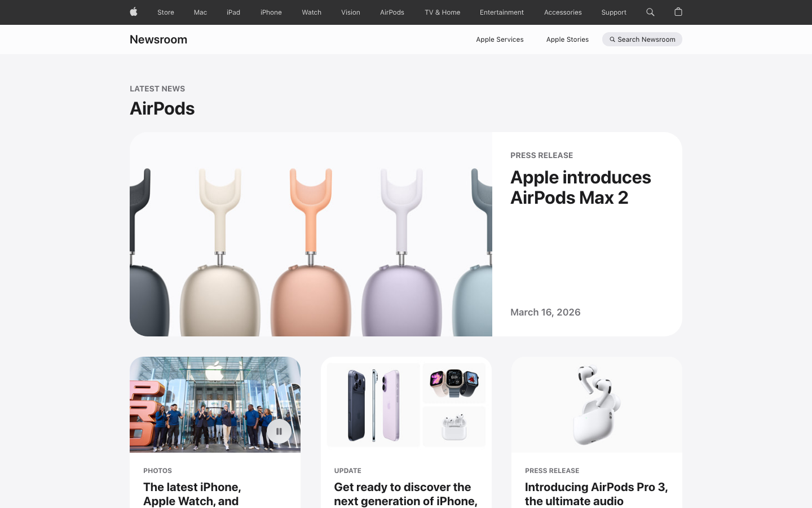Click the AirPods Pro 3 product image
Screen dimensions: 812x508
click(x=597, y=405)
